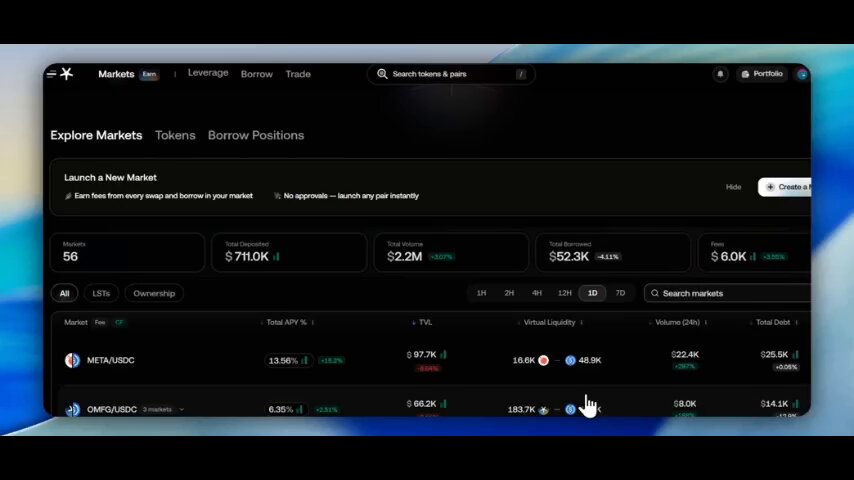Click the app logo star icon
Viewport: 854px width, 480px height.
click(x=66, y=73)
